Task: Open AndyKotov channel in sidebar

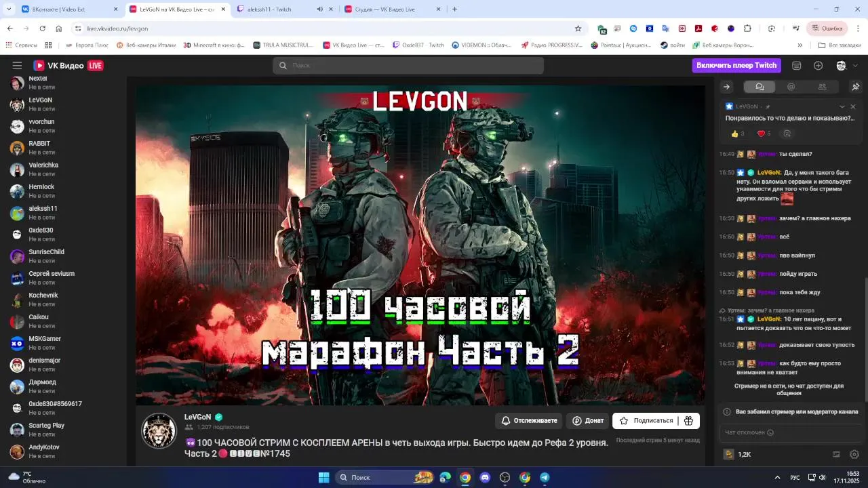Action: (63, 451)
